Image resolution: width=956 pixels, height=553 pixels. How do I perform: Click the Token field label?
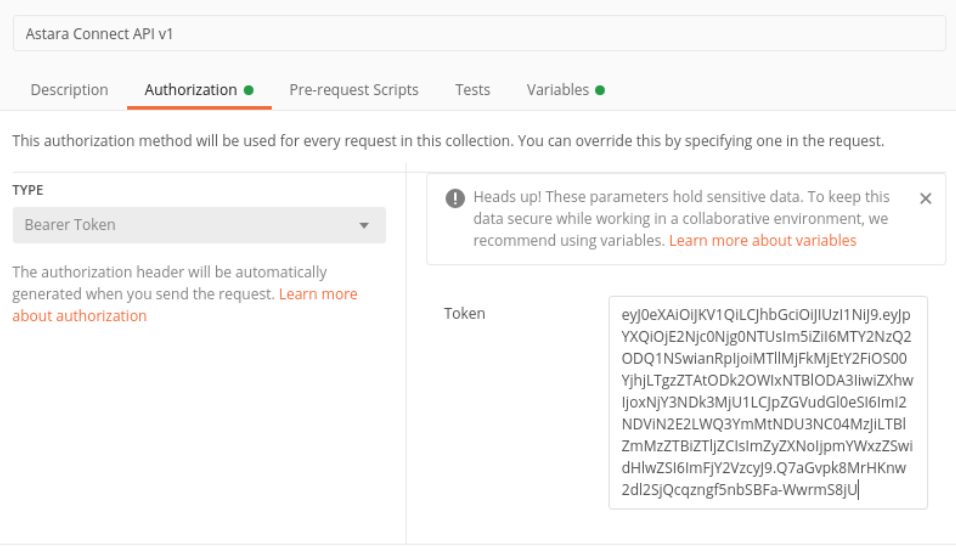coord(464,314)
